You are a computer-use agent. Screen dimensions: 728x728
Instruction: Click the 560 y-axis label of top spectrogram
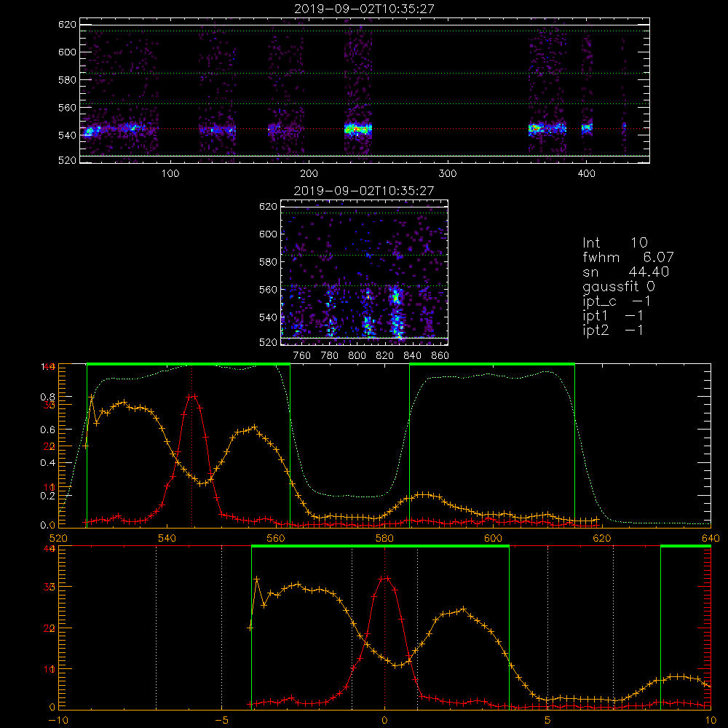coord(67,107)
